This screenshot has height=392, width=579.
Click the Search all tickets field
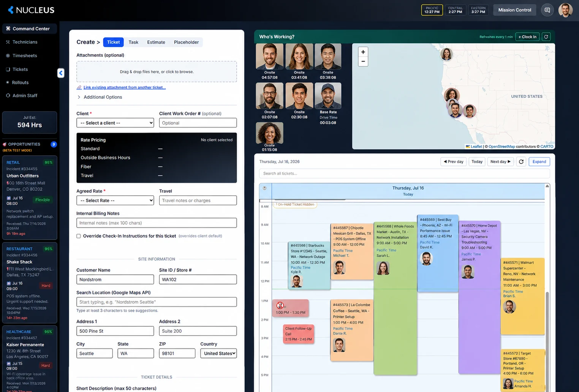click(x=404, y=174)
